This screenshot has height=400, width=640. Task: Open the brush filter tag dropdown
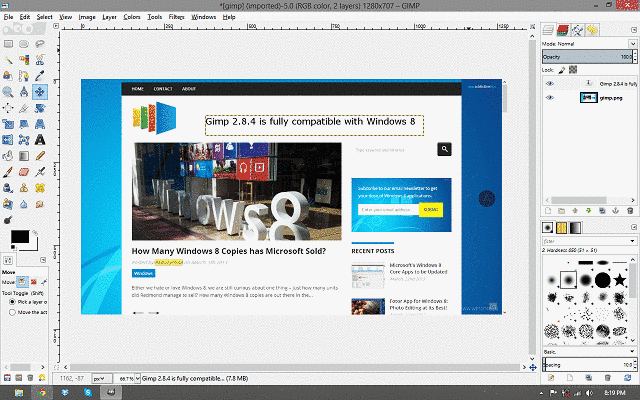point(633,241)
